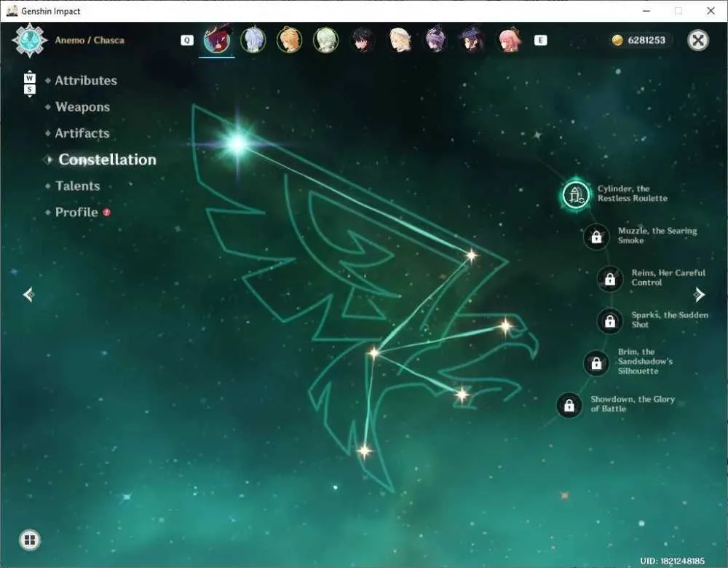Switch to the orange-blonde-haired character portrait
728x568 pixels.
point(289,40)
